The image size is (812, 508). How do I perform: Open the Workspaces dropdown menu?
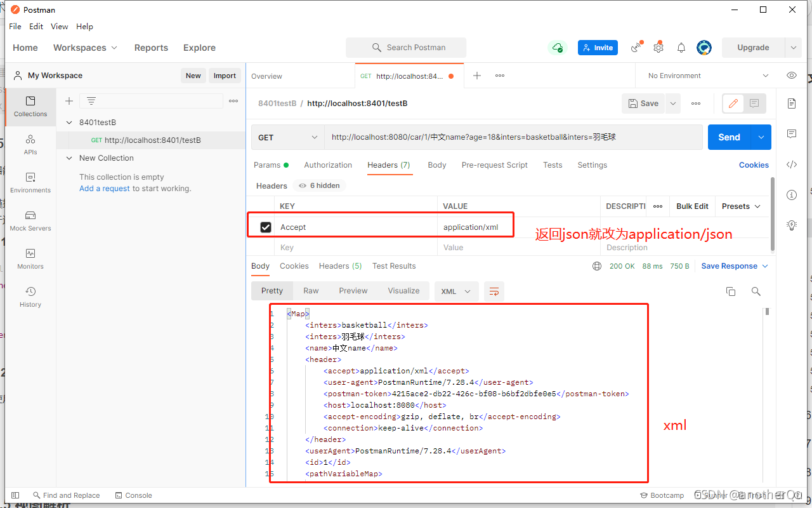(x=86, y=48)
